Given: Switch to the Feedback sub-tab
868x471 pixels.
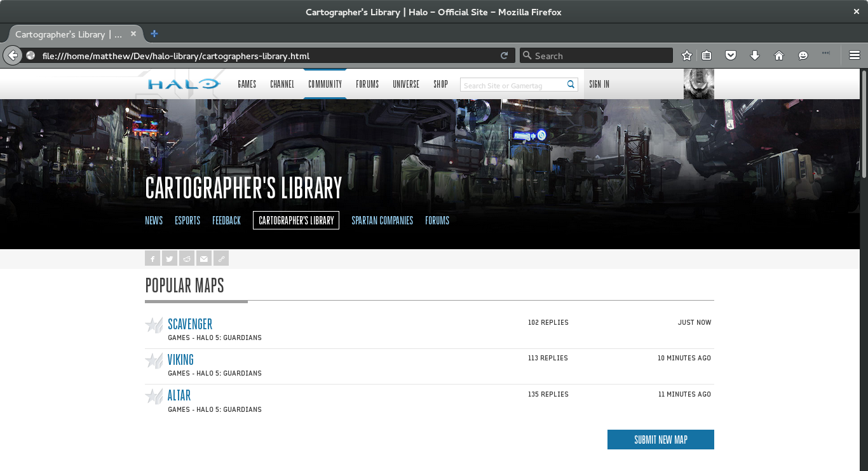Looking at the screenshot, I should 226,221.
